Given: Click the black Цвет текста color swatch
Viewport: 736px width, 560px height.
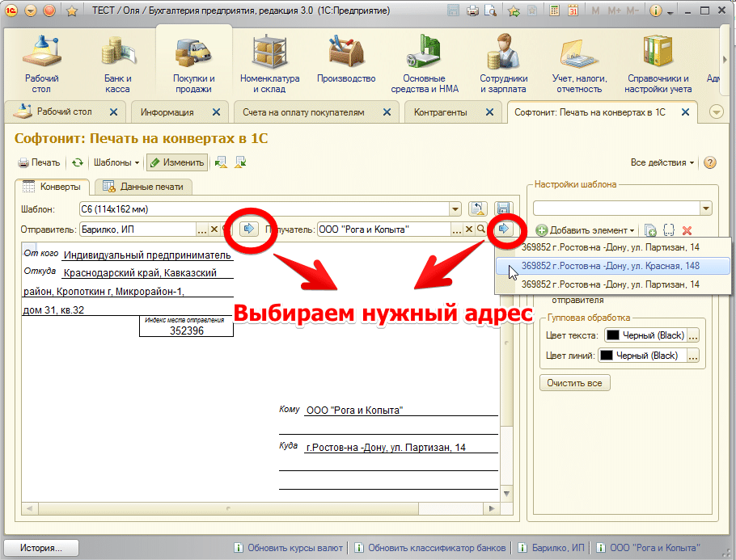Looking at the screenshot, I should pos(613,335).
